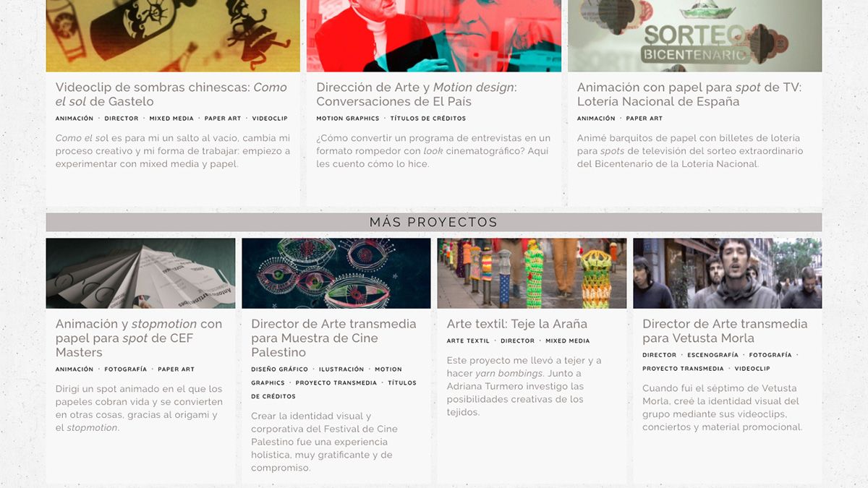Select the ARTE TEXTIL tag

468,341
